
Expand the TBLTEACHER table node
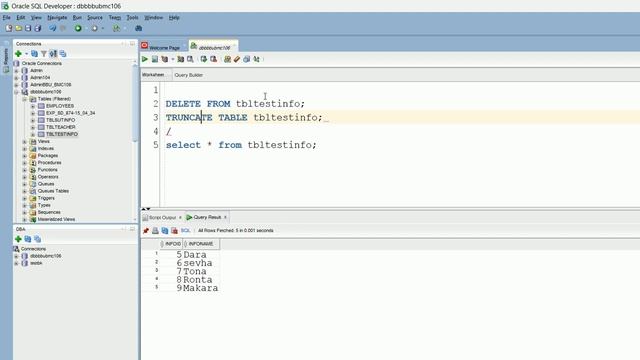[33, 127]
